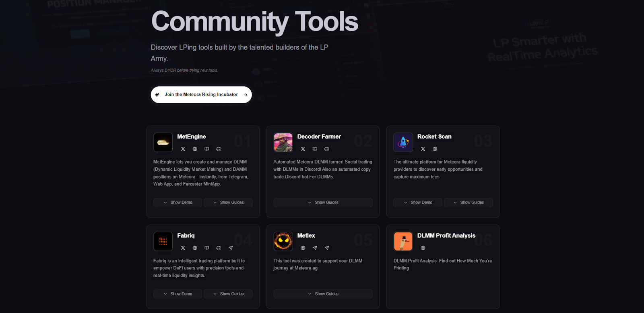Click DLMM Profit Analysis globe icon
This screenshot has width=644, height=313.
(423, 248)
